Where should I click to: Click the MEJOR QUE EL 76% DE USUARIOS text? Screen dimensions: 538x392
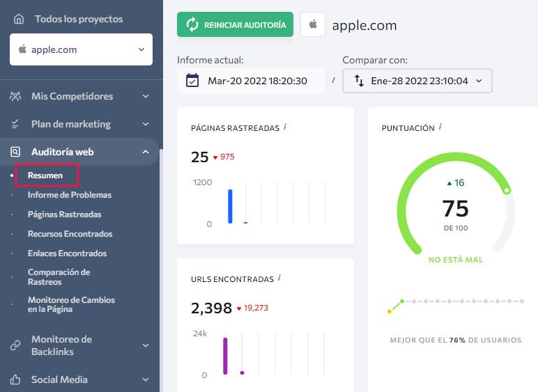click(x=456, y=340)
